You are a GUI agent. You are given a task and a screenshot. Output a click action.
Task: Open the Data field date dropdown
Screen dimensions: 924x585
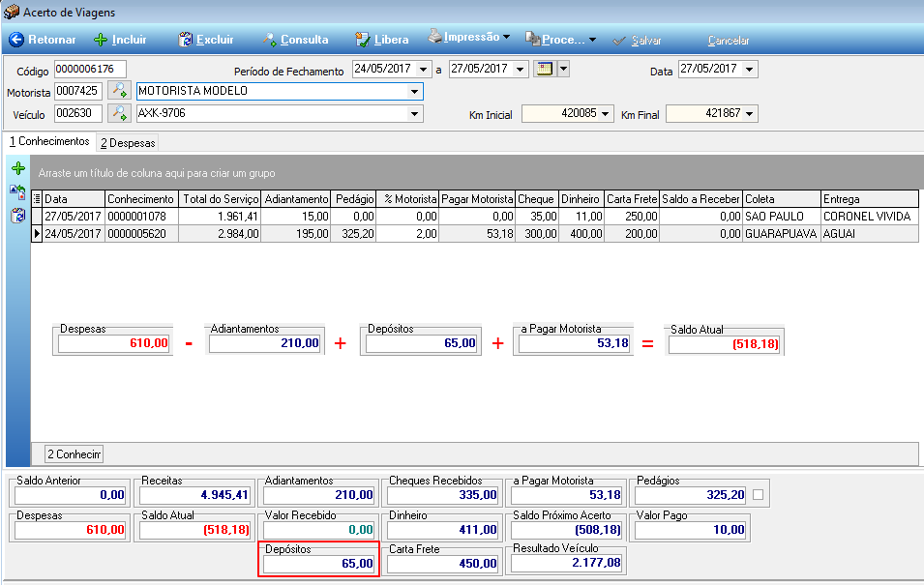point(749,70)
